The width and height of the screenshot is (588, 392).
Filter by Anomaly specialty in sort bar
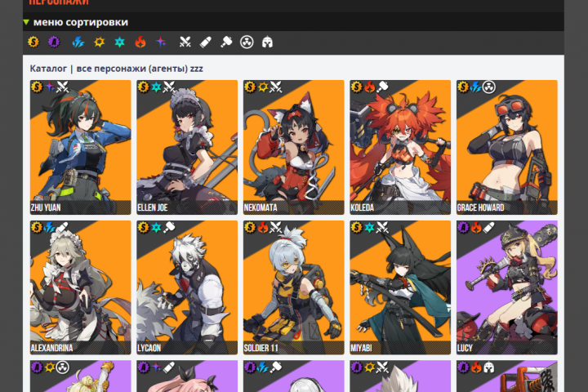point(247,42)
